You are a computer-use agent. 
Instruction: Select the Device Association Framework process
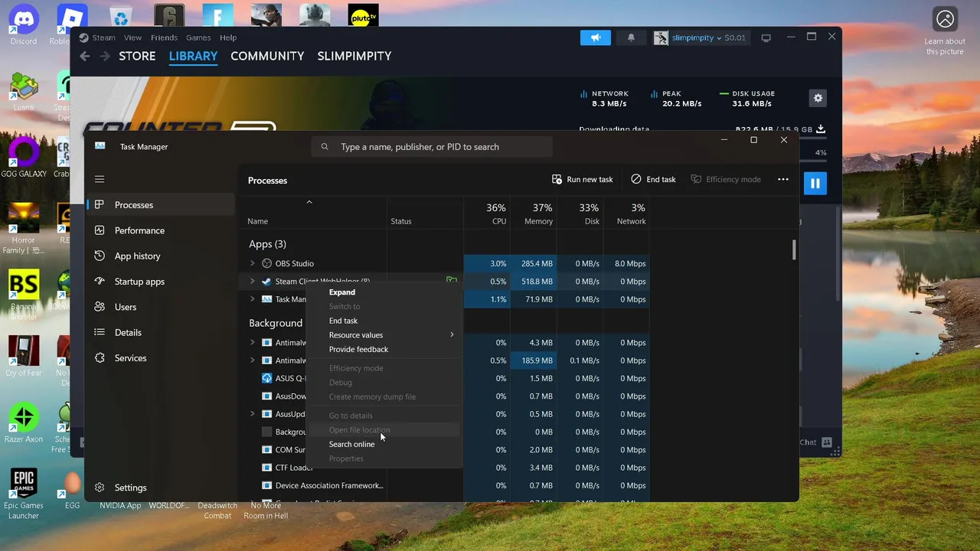(x=329, y=485)
